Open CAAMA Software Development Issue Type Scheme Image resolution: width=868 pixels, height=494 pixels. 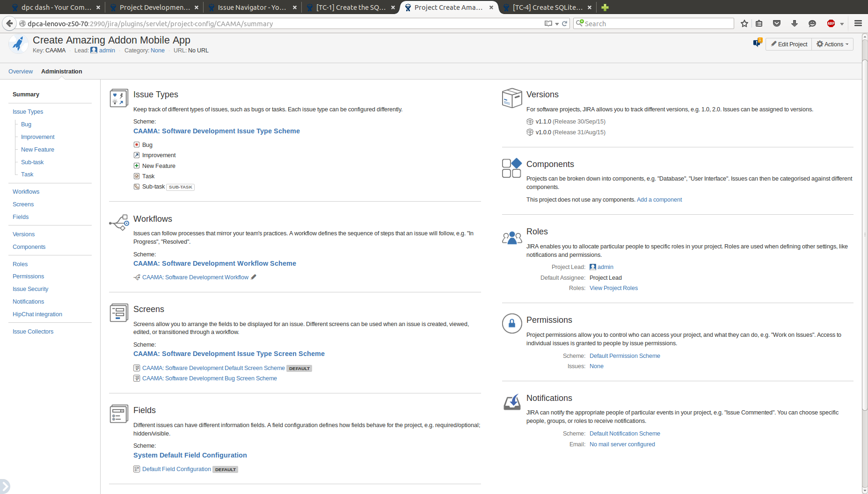click(217, 131)
